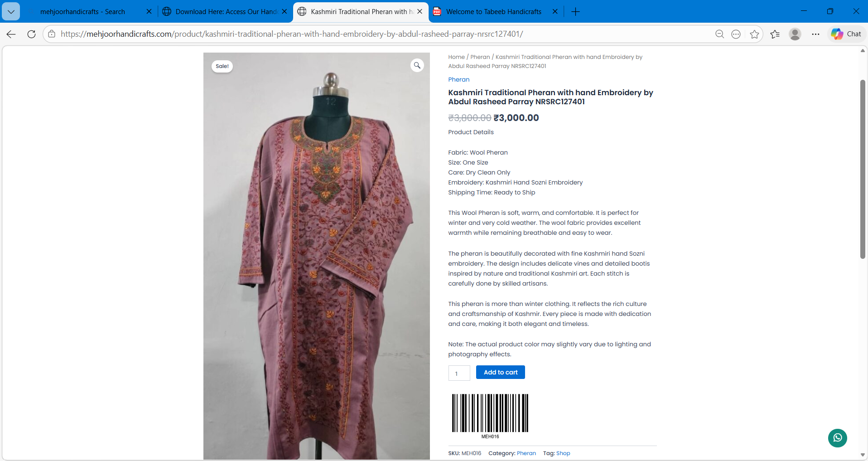Open the favorites list icon
This screenshot has height=461, width=868.
pyautogui.click(x=775, y=34)
